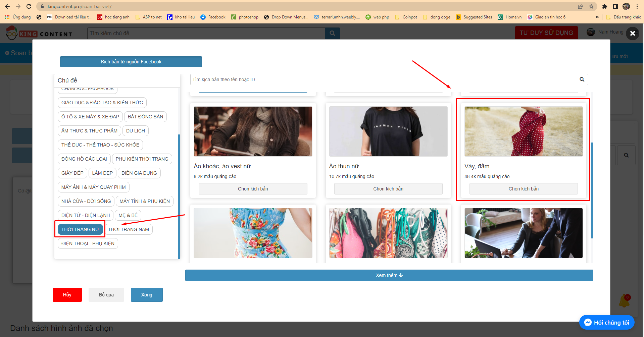Close the modal with the X icon
The image size is (644, 337).
tap(633, 33)
